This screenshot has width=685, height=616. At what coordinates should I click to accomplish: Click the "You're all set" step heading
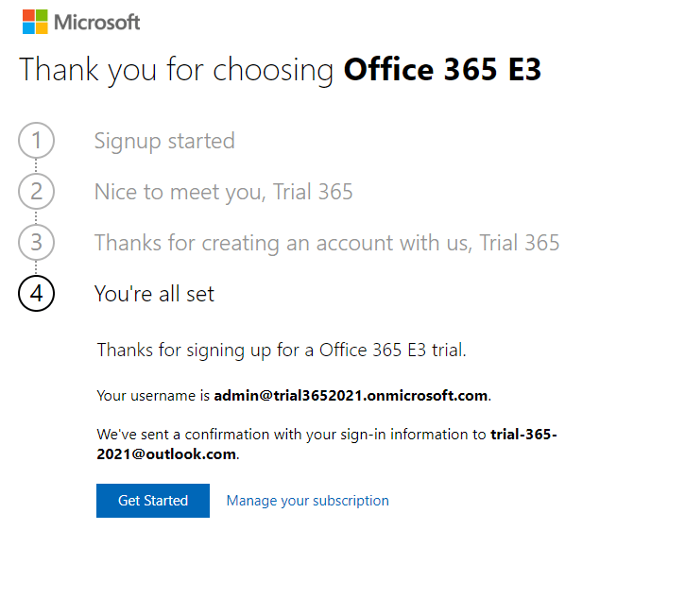click(x=154, y=294)
